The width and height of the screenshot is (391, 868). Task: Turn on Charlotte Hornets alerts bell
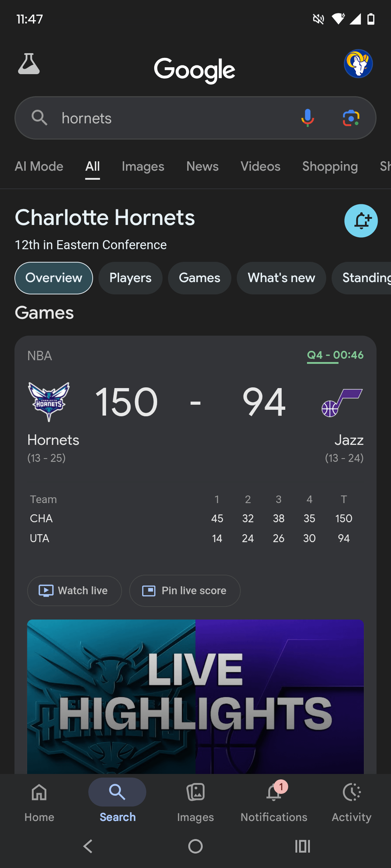tap(361, 221)
